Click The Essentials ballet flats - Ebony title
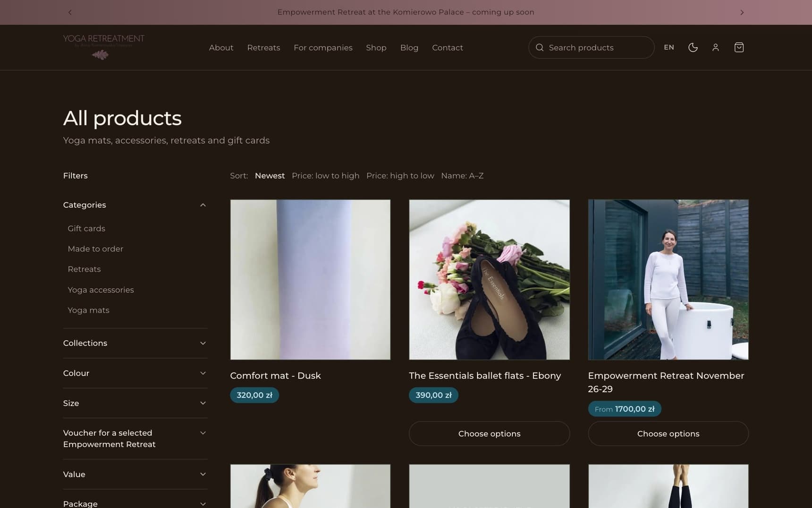Screen dimensions: 812x508 [x=485, y=376]
